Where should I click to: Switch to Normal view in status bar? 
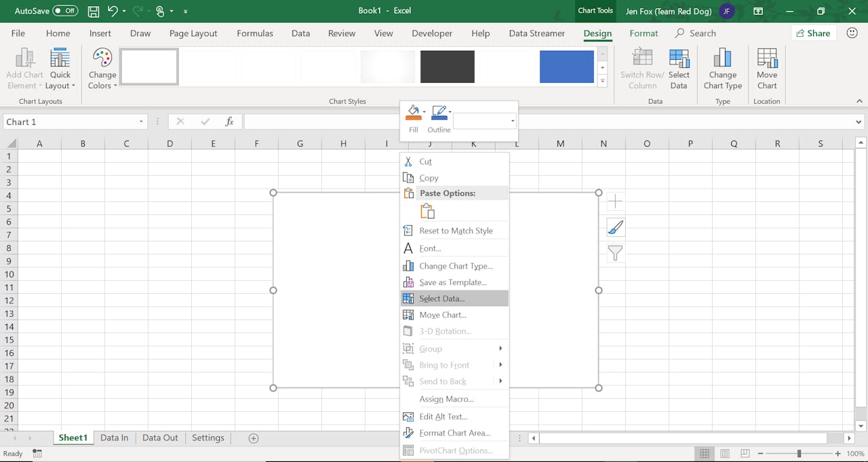click(705, 454)
